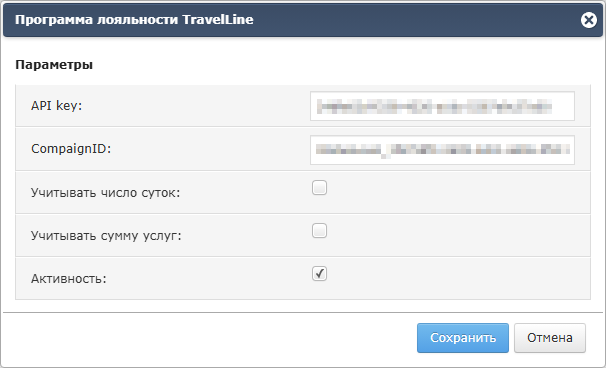This screenshot has height=368, width=606.
Task: Click into the API key field
Action: pos(442,106)
